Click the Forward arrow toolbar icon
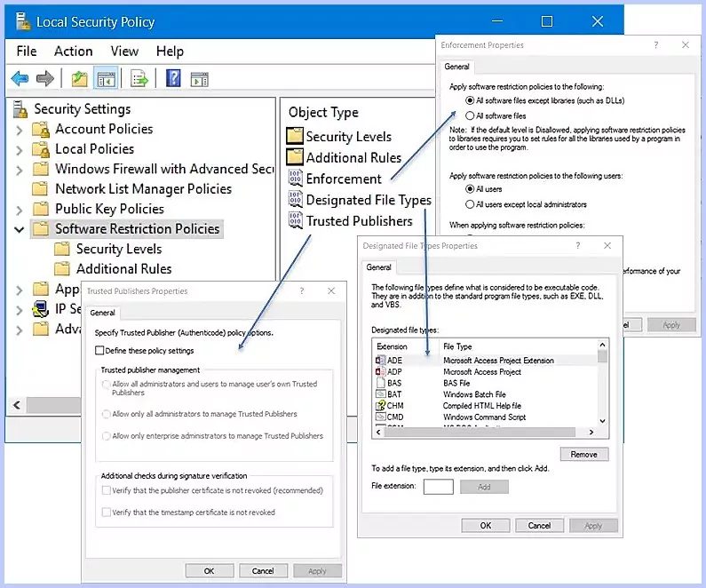This screenshot has height=588, width=706. click(44, 79)
